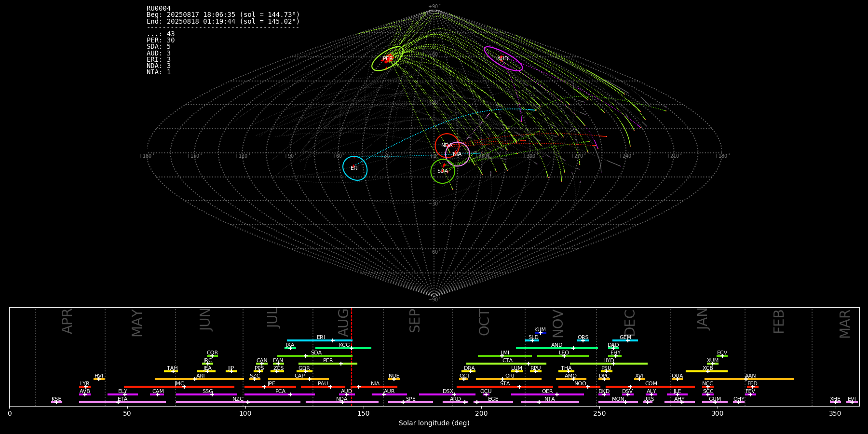Click the AAN shower label in timeline
The width and height of the screenshot is (868, 434).
pyautogui.click(x=750, y=376)
